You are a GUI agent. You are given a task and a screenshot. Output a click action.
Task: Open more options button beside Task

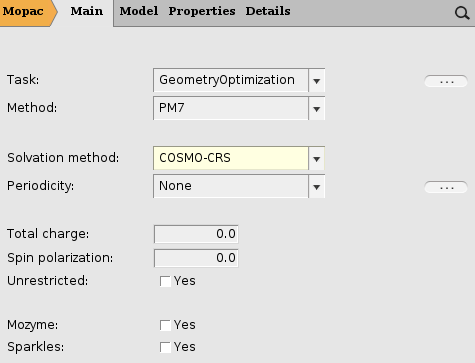446,81
